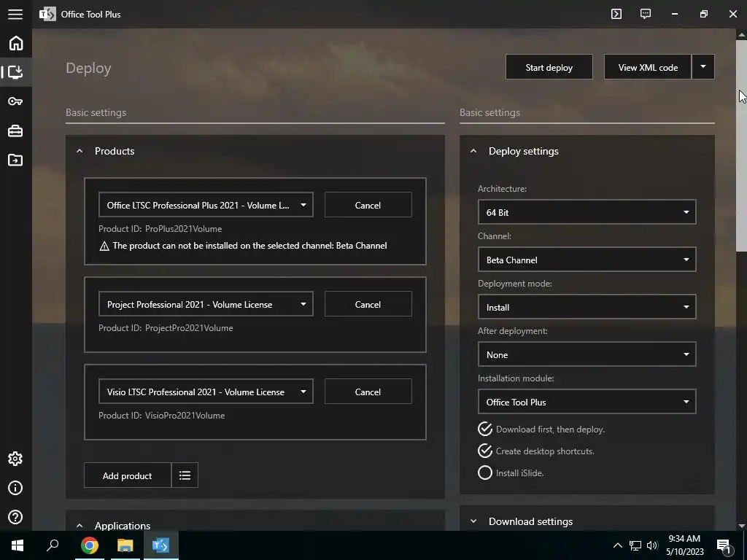Open the notification center icon
This screenshot has width=747, height=560.
[724, 545]
